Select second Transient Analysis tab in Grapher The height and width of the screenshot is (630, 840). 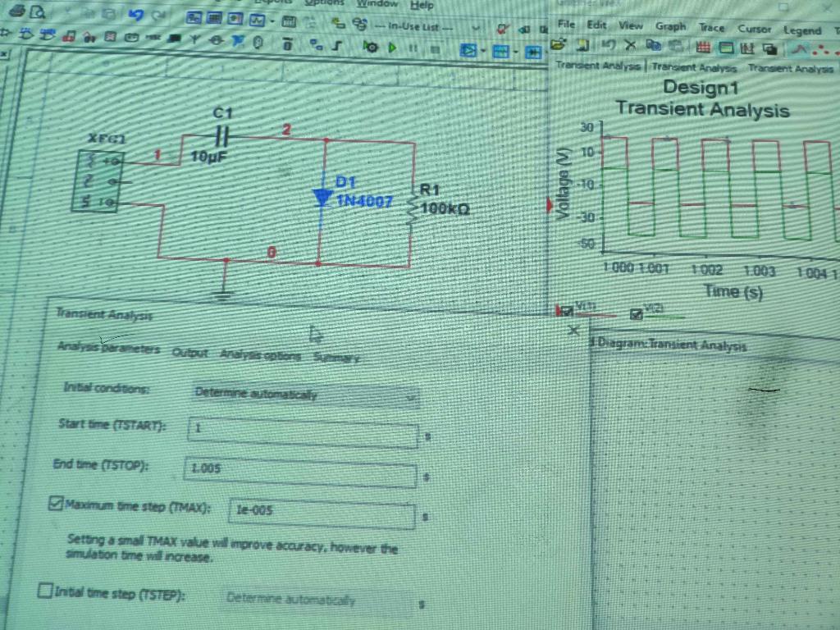click(694, 67)
